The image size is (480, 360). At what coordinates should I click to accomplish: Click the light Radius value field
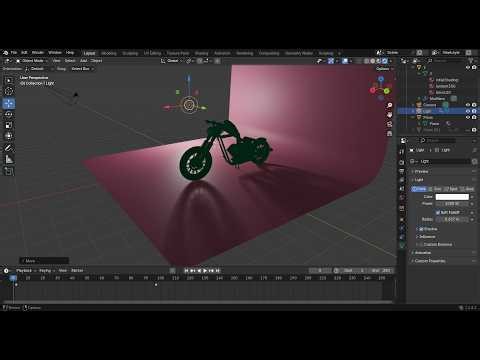pyautogui.click(x=452, y=219)
